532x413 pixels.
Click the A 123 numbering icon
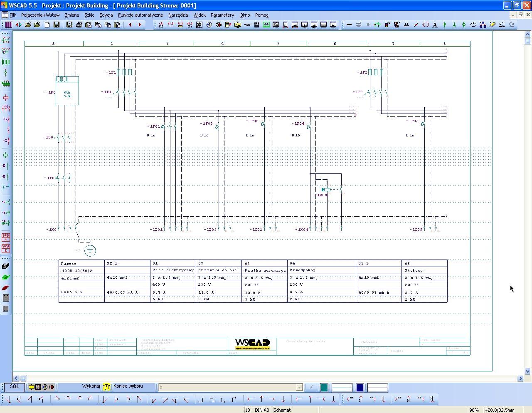pyautogui.click(x=161, y=25)
